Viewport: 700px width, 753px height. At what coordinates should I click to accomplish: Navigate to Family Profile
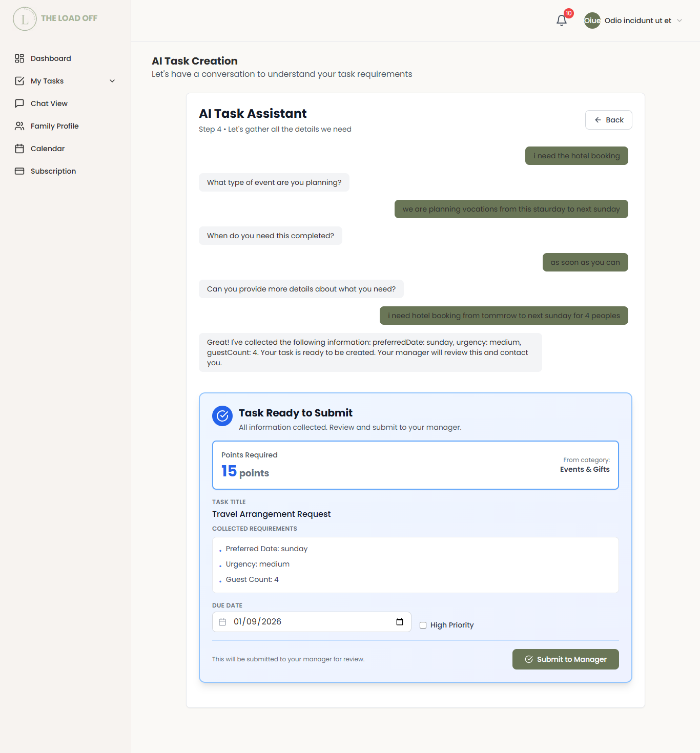[66, 126]
